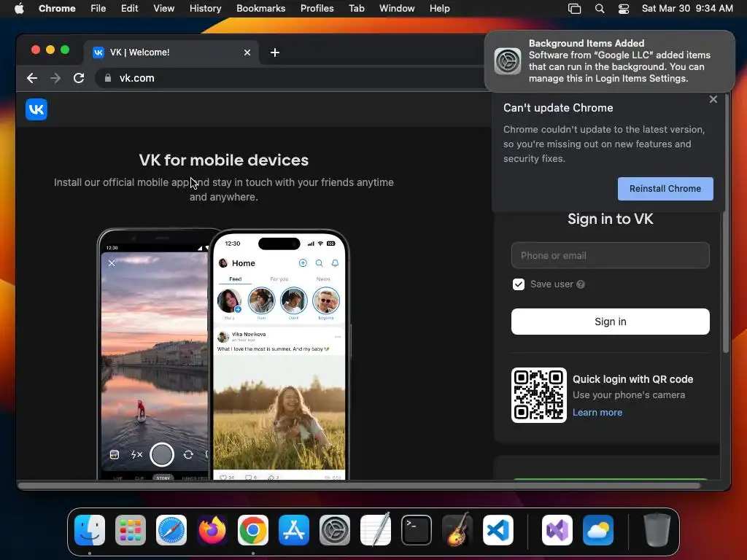Open Finder from the Dock
The height and width of the screenshot is (560, 747).
(90, 530)
